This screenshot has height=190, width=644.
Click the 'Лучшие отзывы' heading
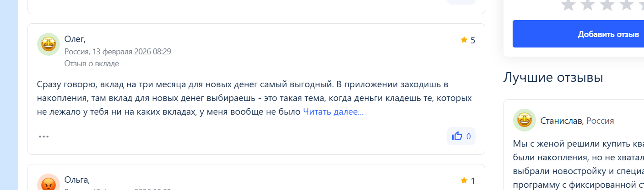(553, 77)
